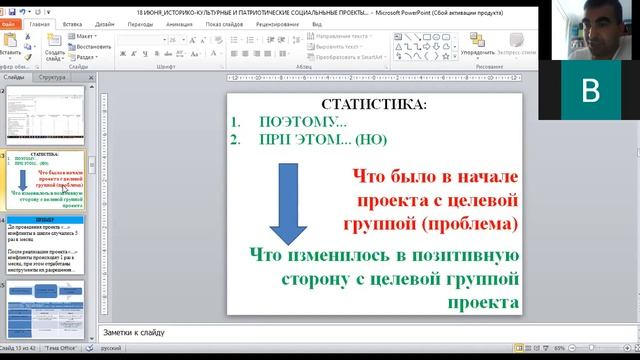Click the Increase indent icon

coord(281,40)
